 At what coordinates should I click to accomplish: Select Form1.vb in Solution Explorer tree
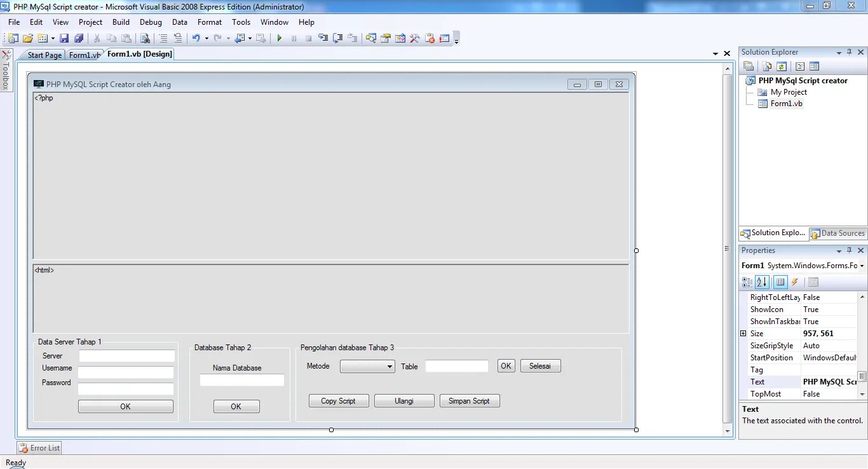pyautogui.click(x=787, y=104)
